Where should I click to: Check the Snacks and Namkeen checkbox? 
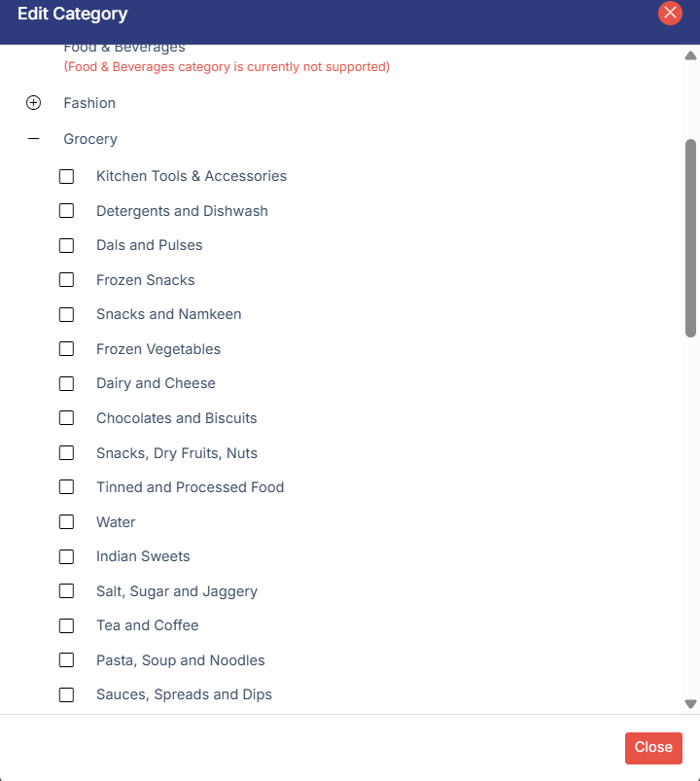[66, 314]
